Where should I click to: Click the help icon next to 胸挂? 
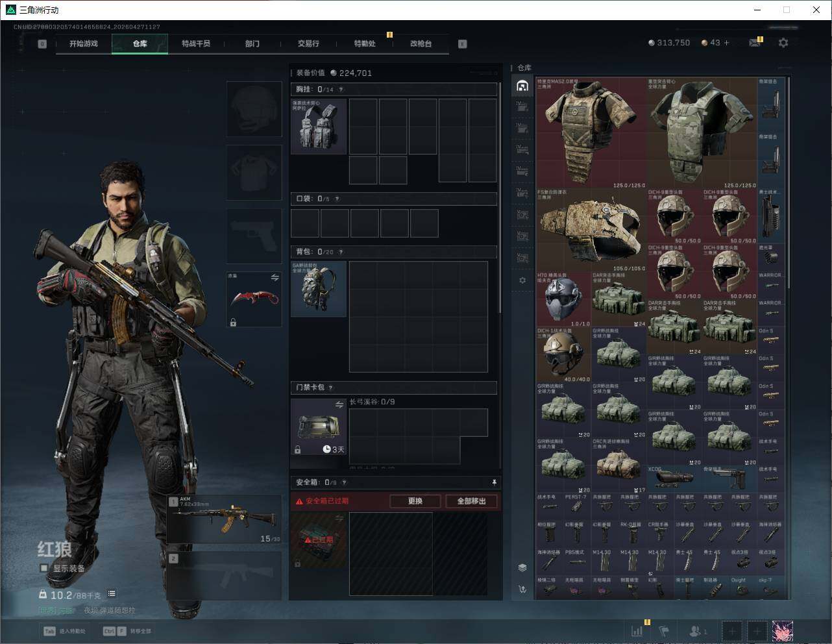[x=341, y=90]
